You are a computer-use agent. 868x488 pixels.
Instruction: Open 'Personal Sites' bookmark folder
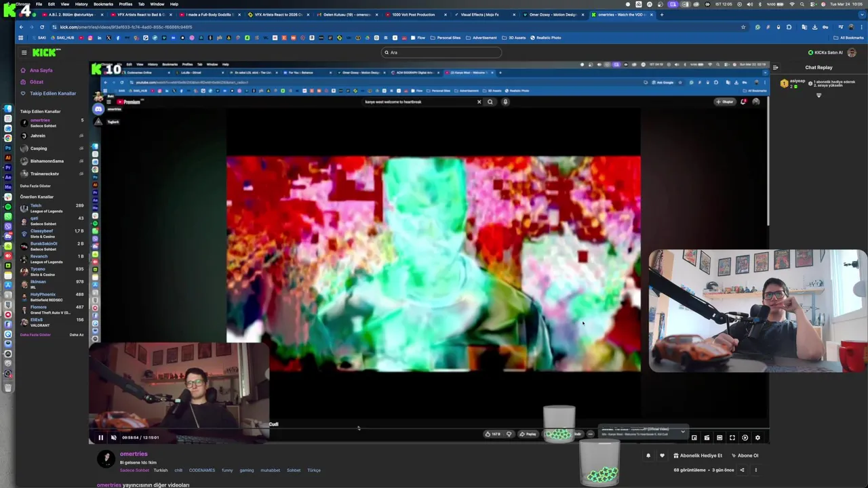click(x=446, y=38)
